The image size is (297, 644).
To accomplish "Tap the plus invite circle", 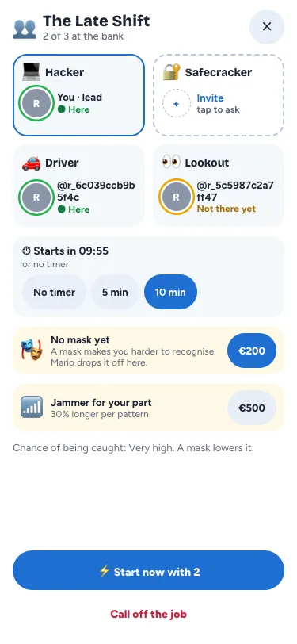I will (177, 103).
